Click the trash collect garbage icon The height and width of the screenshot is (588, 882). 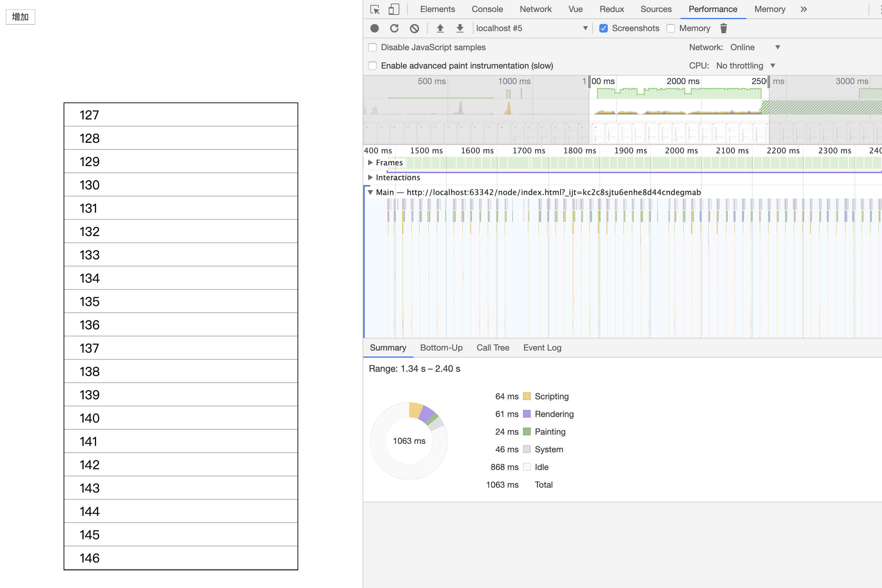[724, 29]
